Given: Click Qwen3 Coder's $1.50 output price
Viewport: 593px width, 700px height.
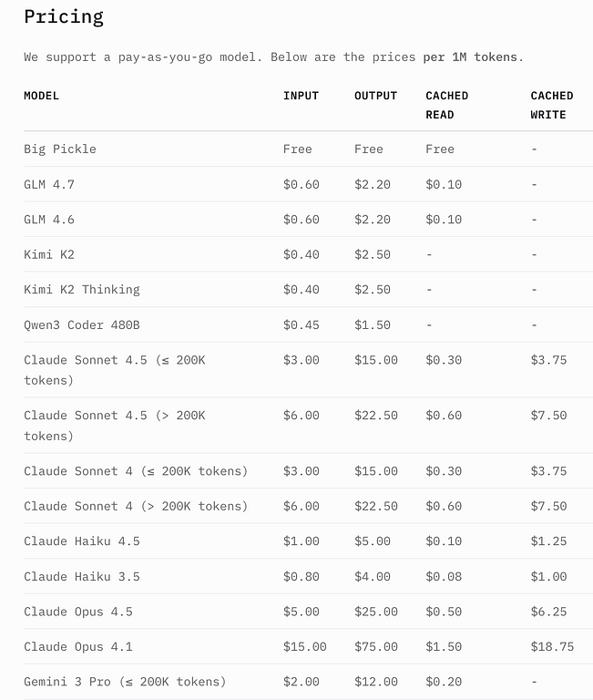Looking at the screenshot, I should (372, 324).
